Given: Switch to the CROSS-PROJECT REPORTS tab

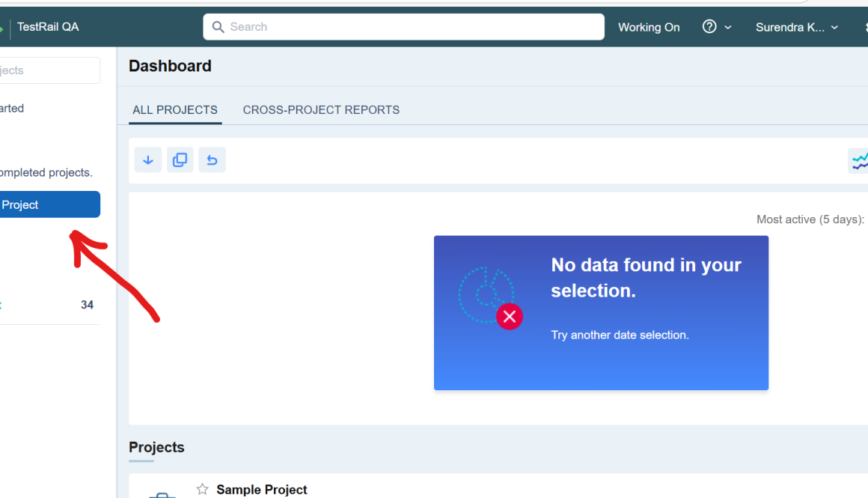Looking at the screenshot, I should [321, 109].
